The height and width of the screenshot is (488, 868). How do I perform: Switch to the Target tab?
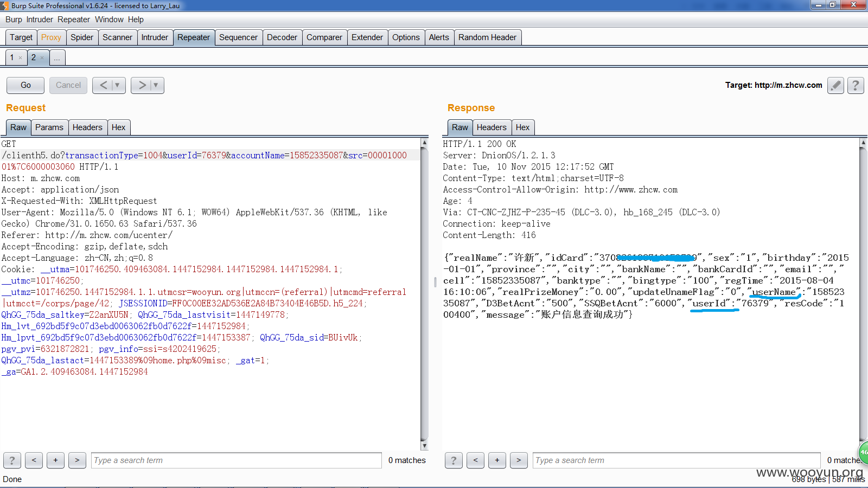(21, 37)
